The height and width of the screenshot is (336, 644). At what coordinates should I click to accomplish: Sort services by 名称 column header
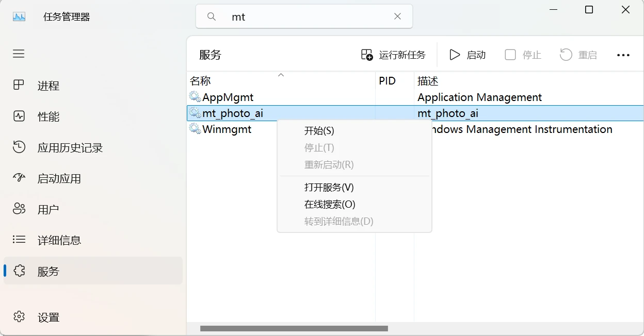tap(200, 81)
